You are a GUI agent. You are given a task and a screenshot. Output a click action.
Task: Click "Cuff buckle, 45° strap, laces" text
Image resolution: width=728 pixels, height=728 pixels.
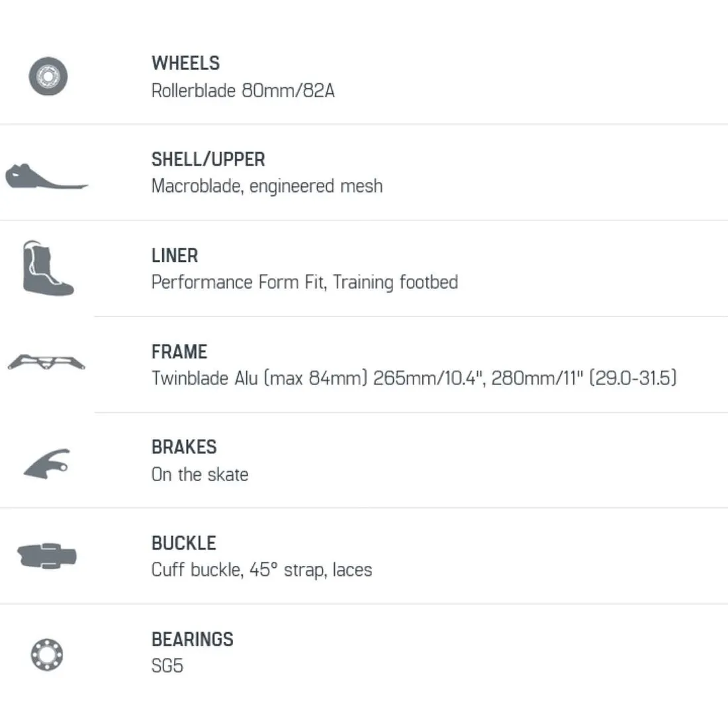pos(261,570)
